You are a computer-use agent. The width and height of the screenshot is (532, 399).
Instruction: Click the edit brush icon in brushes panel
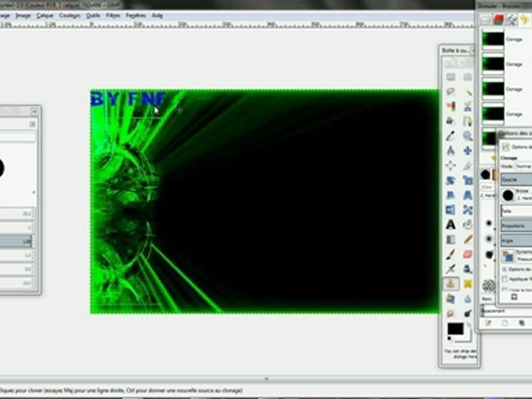click(488, 323)
